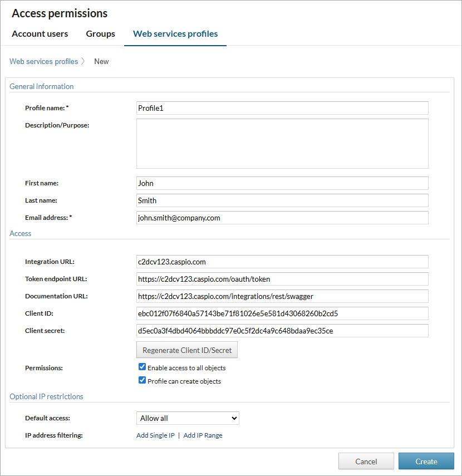Select the Web services profiles tab
462x476 pixels.
click(x=175, y=33)
